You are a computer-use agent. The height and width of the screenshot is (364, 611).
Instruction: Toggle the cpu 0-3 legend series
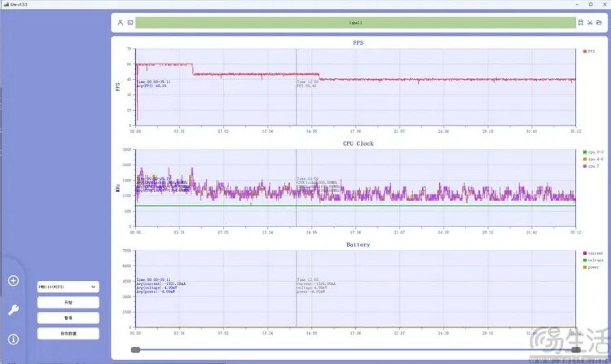(593, 152)
